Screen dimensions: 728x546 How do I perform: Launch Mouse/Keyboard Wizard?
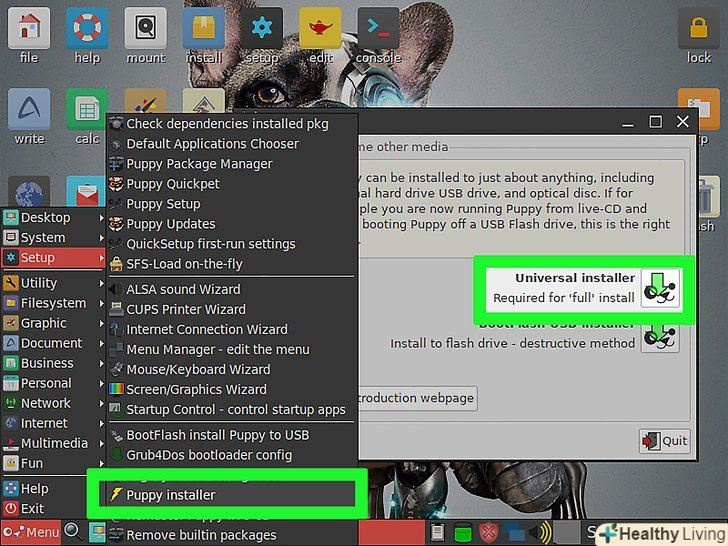pos(231,369)
